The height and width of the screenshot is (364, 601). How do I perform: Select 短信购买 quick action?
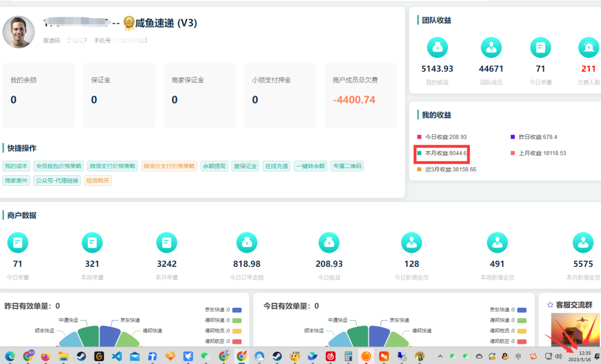pyautogui.click(x=98, y=181)
